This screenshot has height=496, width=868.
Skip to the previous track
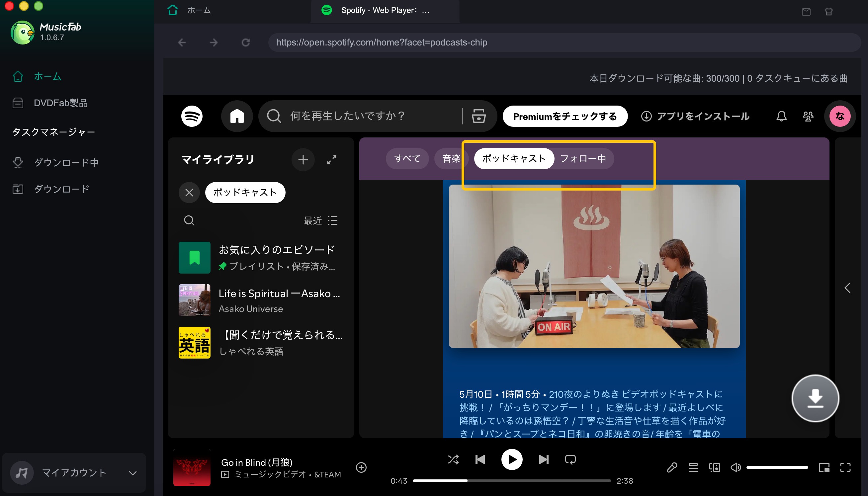pos(480,459)
